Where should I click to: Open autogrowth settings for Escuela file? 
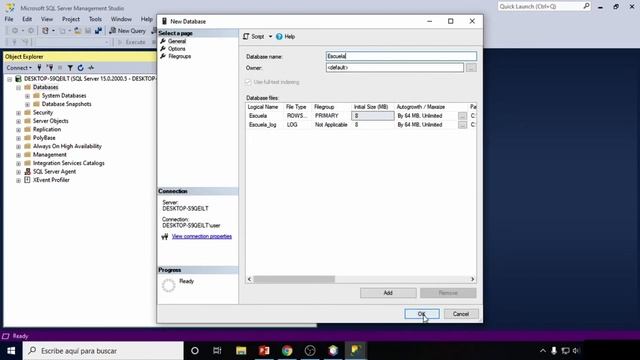pyautogui.click(x=462, y=116)
